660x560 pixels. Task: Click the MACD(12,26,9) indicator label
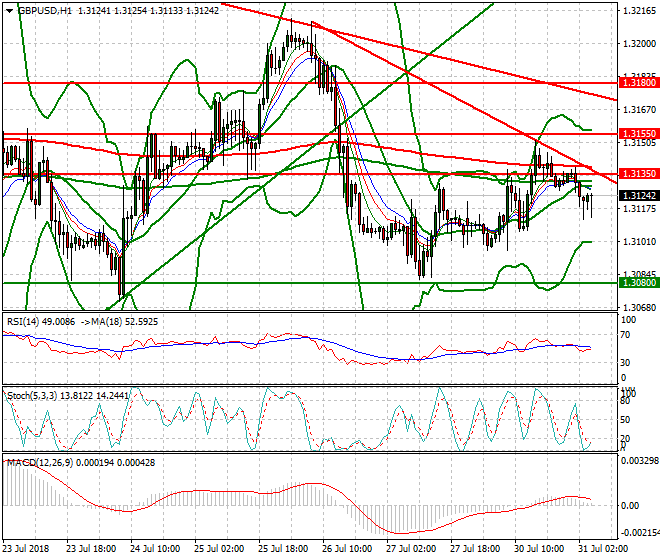(x=40, y=463)
